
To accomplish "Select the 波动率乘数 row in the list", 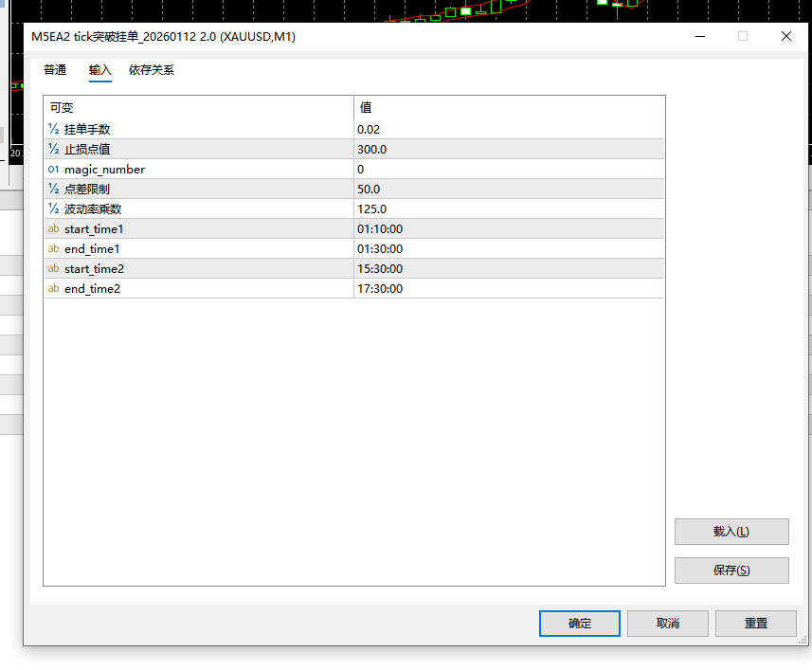I will click(x=189, y=208).
